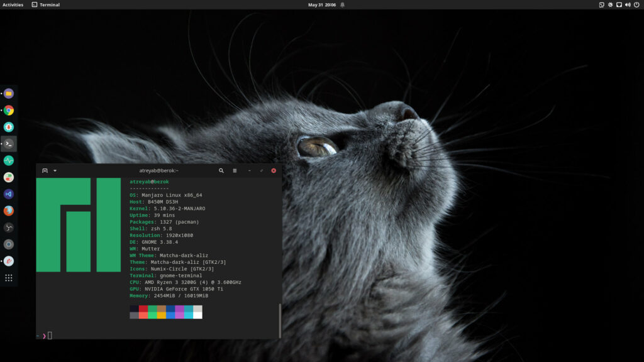Open the Terminal app menu in top bar
This screenshot has width=644, height=362.
45,5
